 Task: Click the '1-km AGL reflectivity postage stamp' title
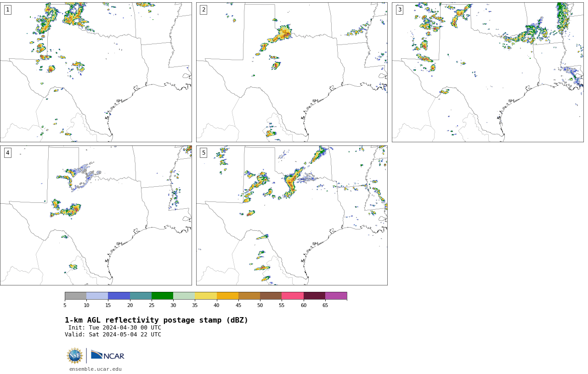click(156, 320)
